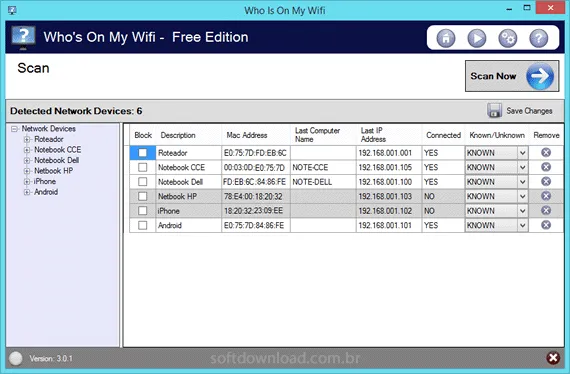Image resolution: width=570 pixels, height=374 pixels.
Task: Click the gray status indicator circle
Action: 16,358
